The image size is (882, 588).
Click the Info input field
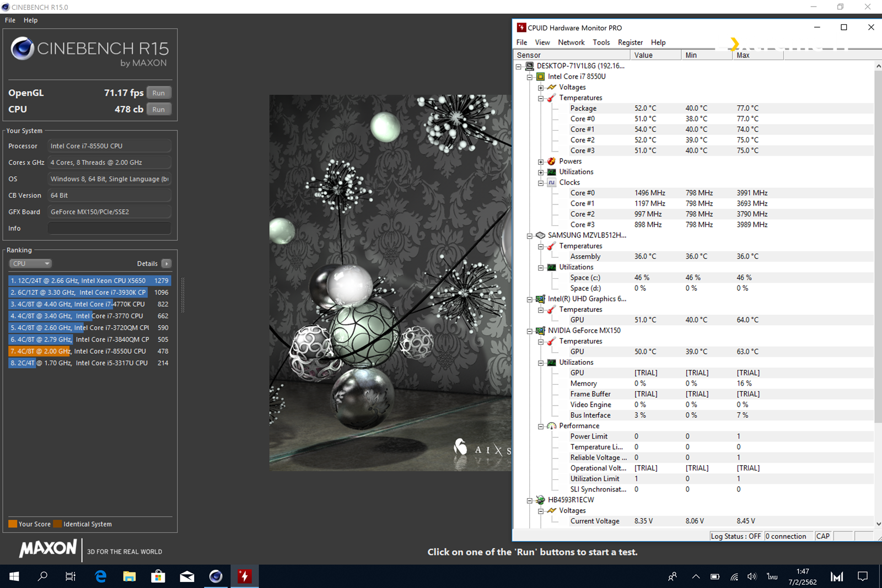click(x=109, y=228)
